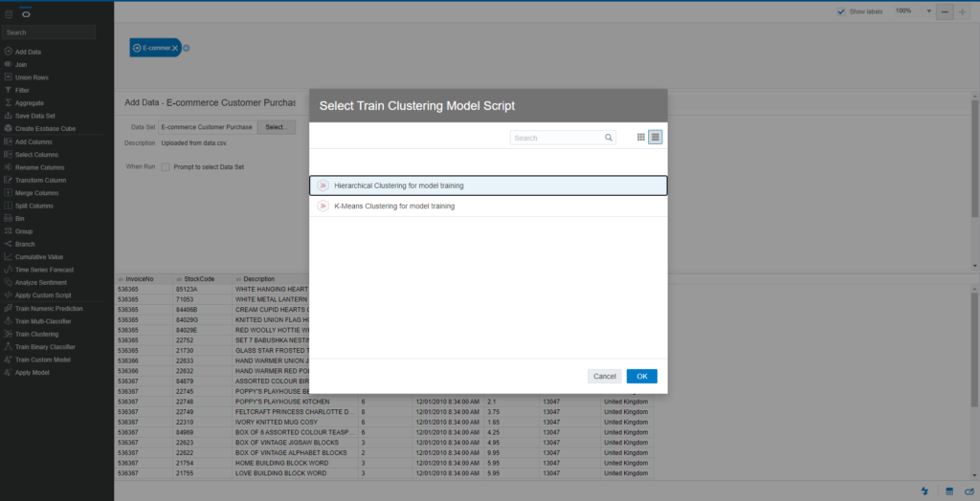The image size is (980, 501).
Task: Click the steps panel Search field
Action: [x=49, y=33]
